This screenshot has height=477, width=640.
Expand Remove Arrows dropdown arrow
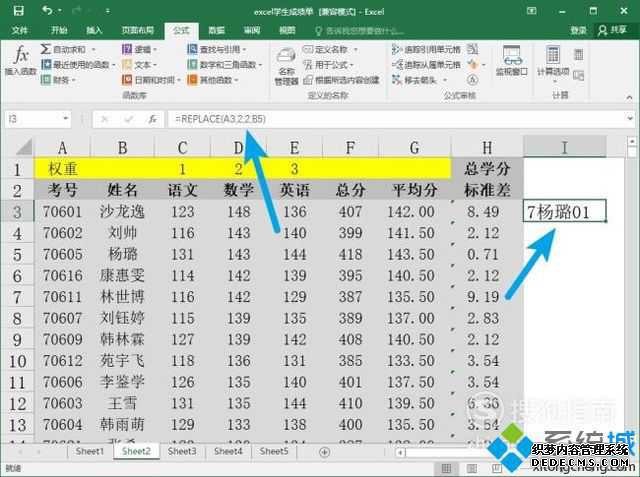[444, 80]
